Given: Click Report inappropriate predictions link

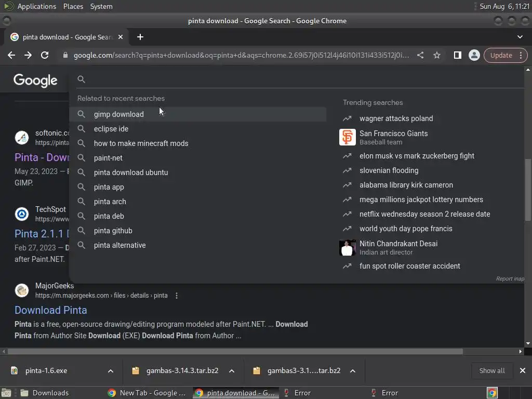Looking at the screenshot, I should (510, 278).
